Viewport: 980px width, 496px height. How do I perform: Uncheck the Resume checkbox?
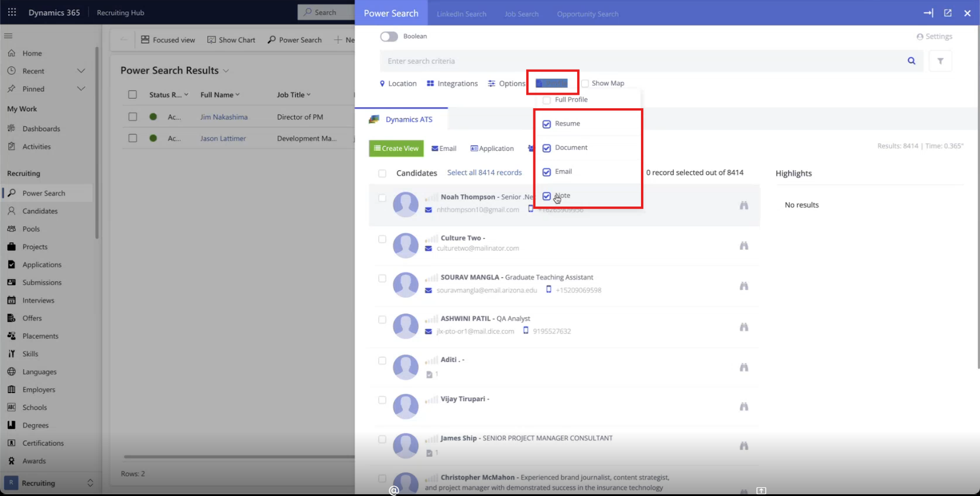coord(547,124)
